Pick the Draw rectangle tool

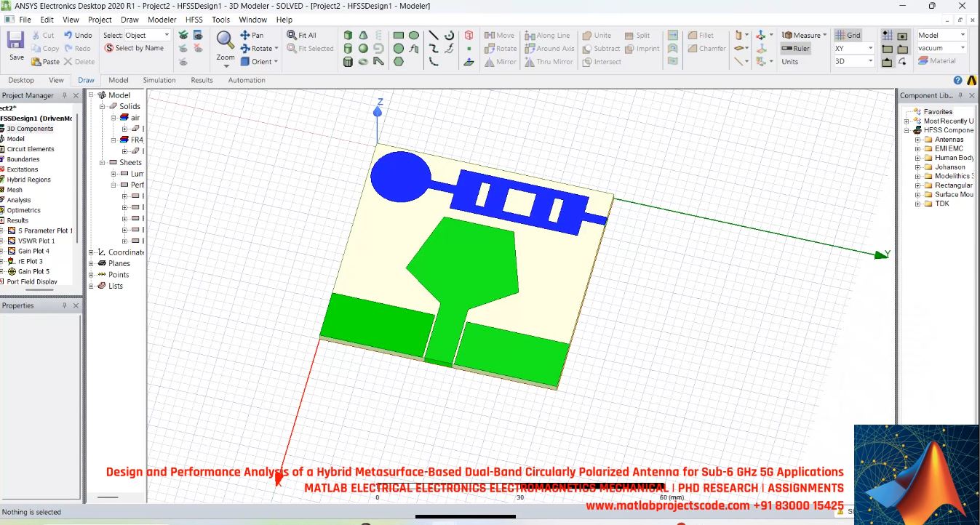click(x=399, y=35)
